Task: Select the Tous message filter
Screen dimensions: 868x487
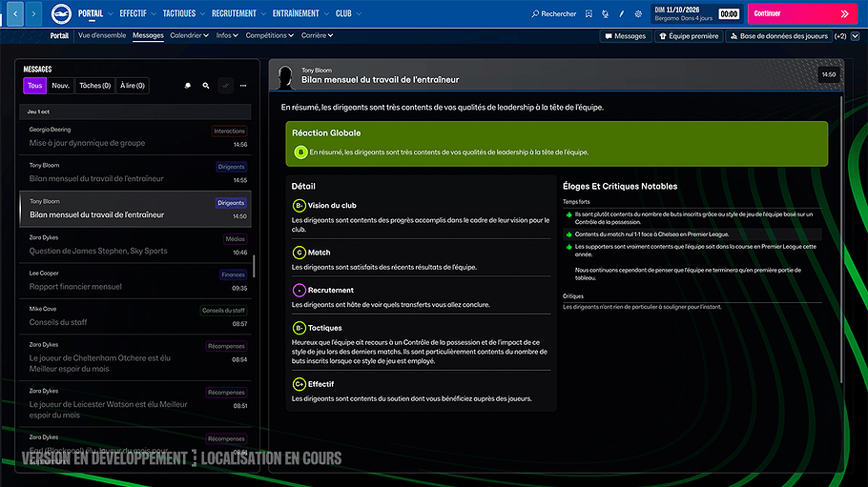Action: [35, 86]
